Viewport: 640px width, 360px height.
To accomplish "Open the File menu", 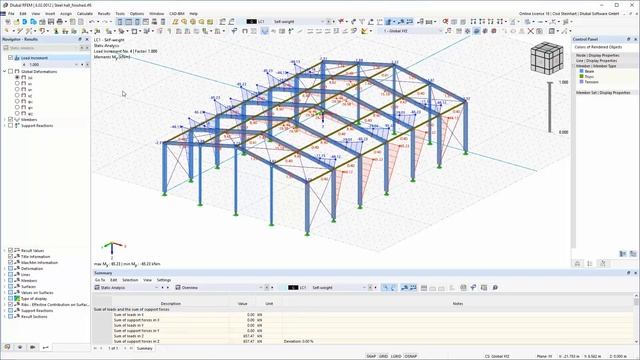I will coord(11,13).
